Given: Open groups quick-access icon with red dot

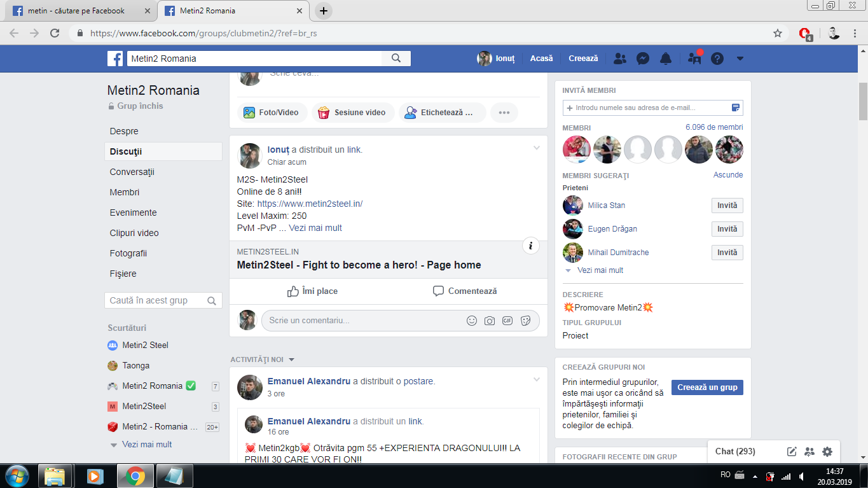Looking at the screenshot, I should pyautogui.click(x=694, y=58).
